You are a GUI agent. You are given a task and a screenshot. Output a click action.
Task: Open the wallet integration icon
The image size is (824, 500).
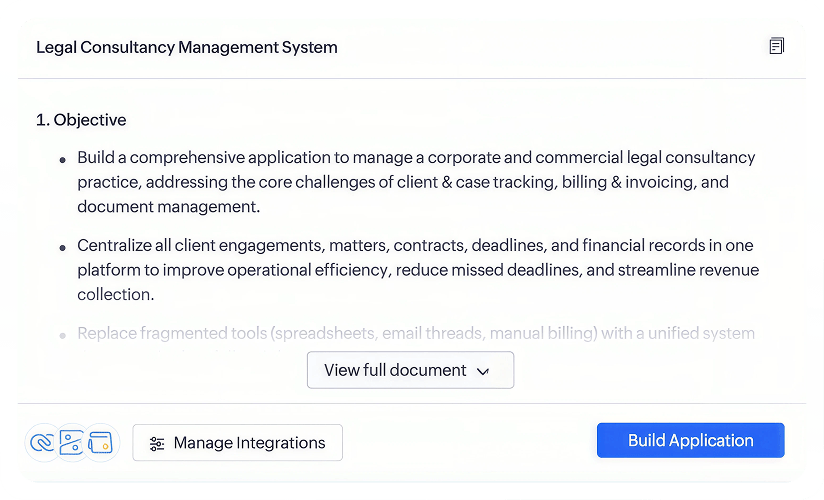[100, 443]
